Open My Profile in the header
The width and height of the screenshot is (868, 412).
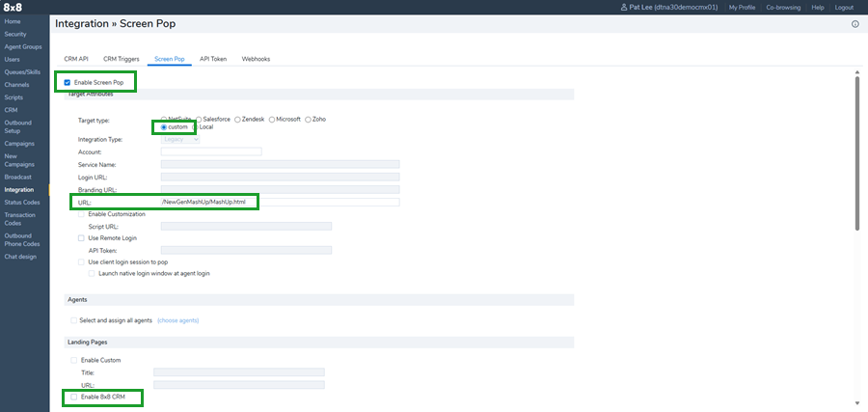tap(742, 7)
